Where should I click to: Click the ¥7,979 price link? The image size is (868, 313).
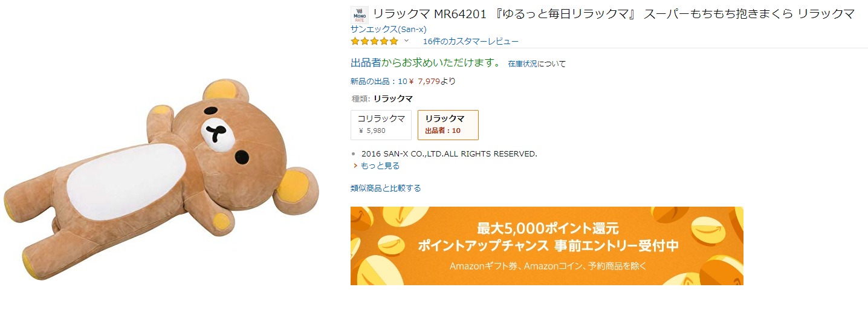(424, 81)
